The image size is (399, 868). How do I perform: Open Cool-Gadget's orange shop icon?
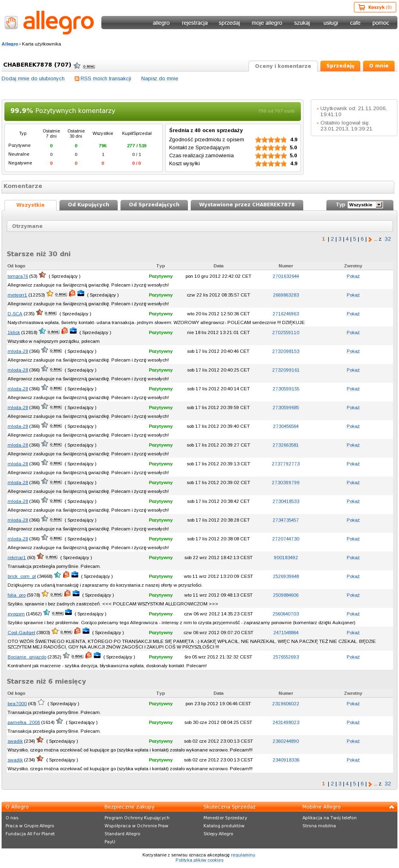pos(77,631)
